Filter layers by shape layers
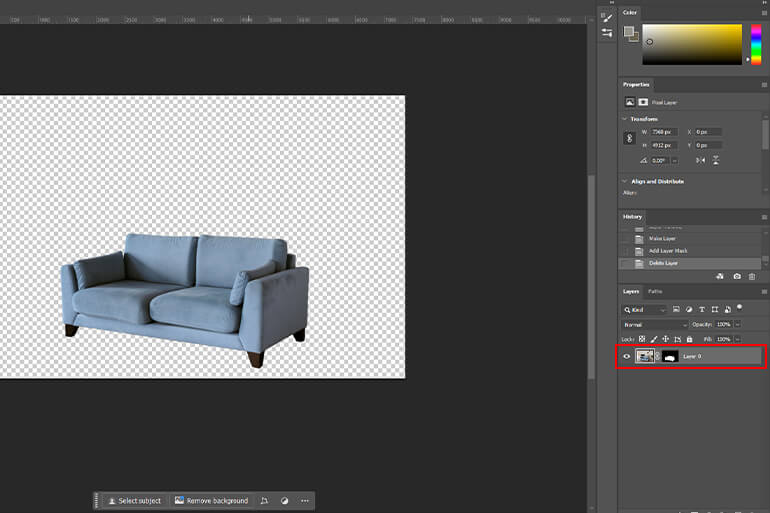The height and width of the screenshot is (513, 770). pyautogui.click(x=715, y=309)
